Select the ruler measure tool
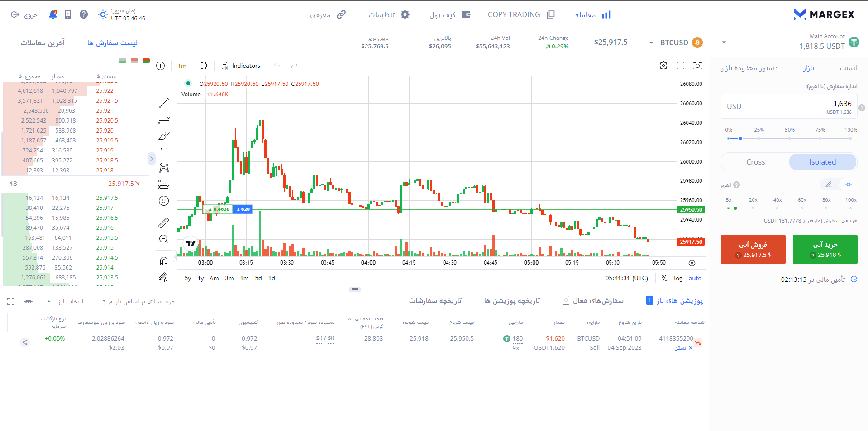The image size is (868, 431). pyautogui.click(x=164, y=223)
